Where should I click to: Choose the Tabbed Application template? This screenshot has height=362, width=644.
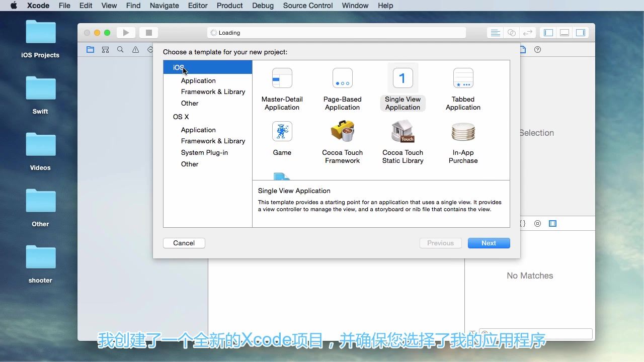[x=463, y=89]
